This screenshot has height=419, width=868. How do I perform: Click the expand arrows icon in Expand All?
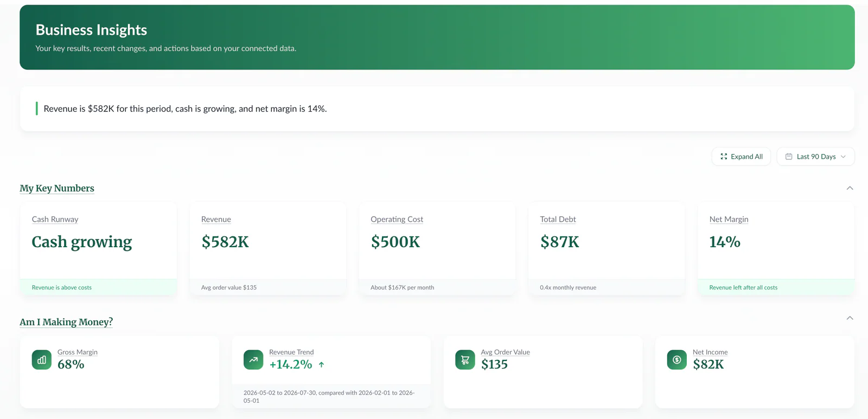(x=724, y=157)
